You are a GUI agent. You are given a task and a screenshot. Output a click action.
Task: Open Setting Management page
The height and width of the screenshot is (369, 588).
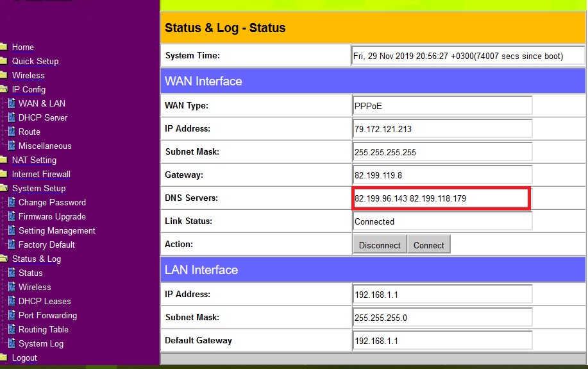(57, 231)
